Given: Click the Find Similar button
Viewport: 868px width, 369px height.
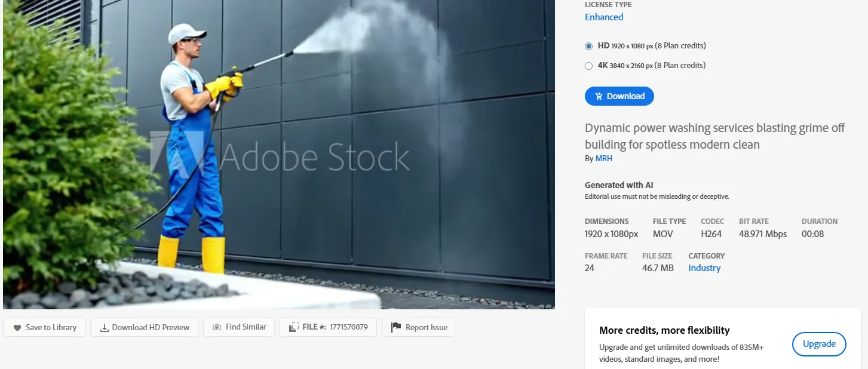Looking at the screenshot, I should point(239,327).
